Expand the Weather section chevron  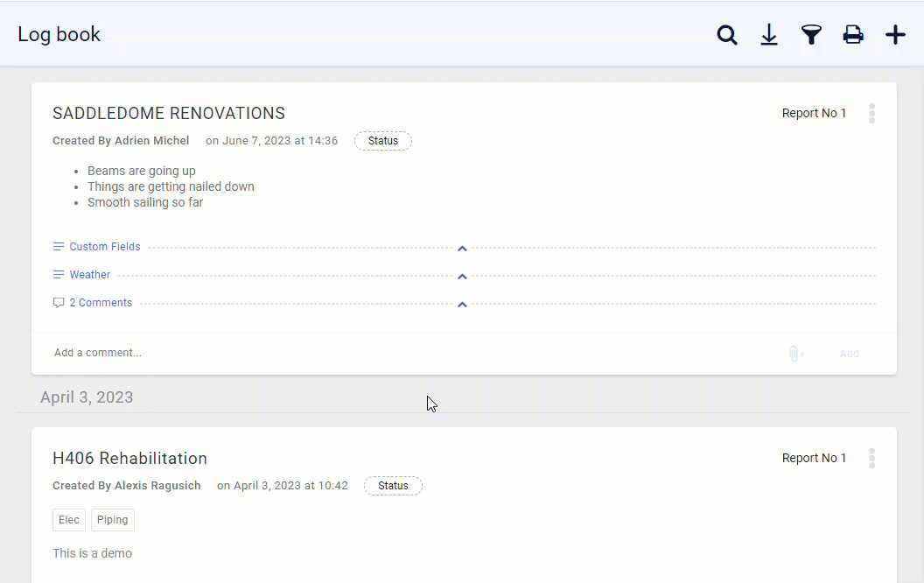(x=463, y=277)
